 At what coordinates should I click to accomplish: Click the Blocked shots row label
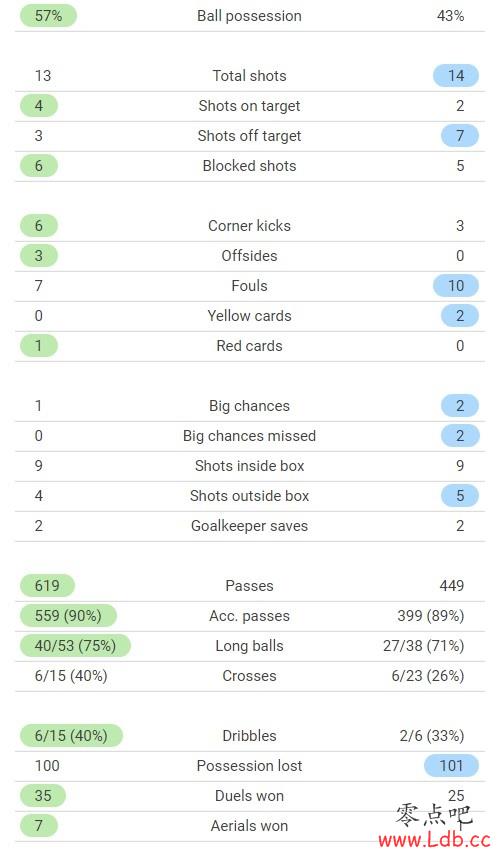click(249, 166)
